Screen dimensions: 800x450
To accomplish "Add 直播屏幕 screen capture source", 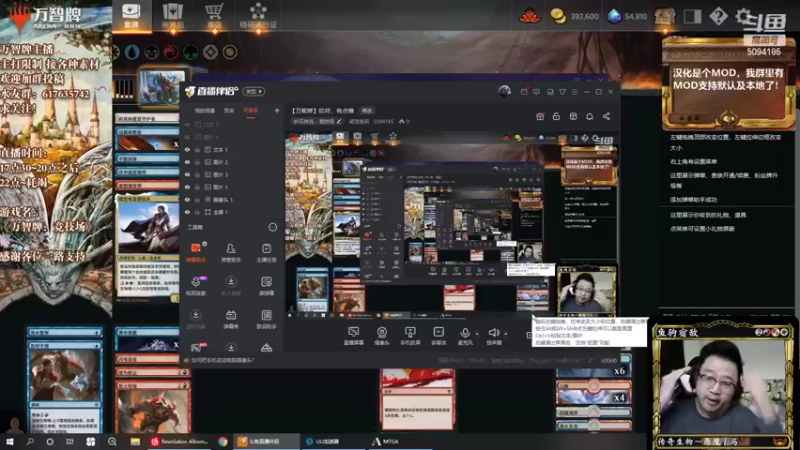I will click(353, 336).
